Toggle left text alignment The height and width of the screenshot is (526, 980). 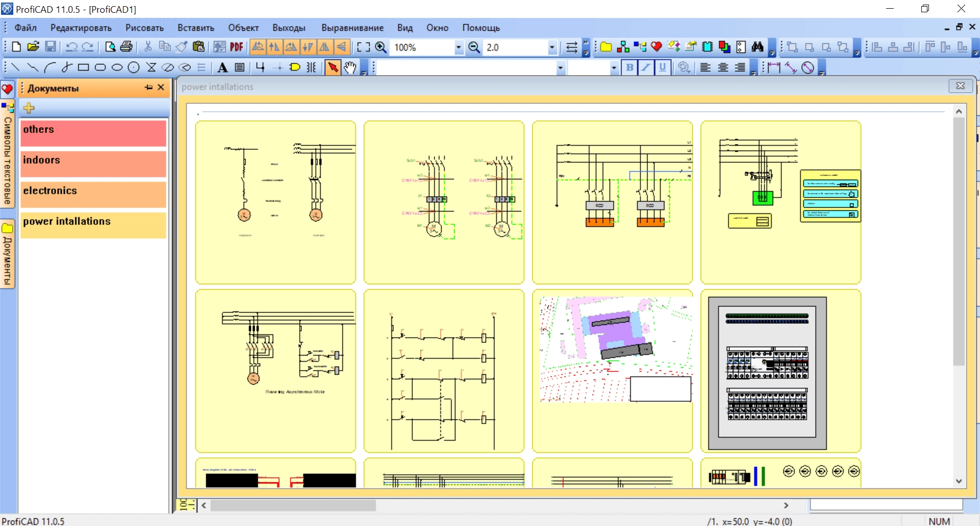(705, 67)
